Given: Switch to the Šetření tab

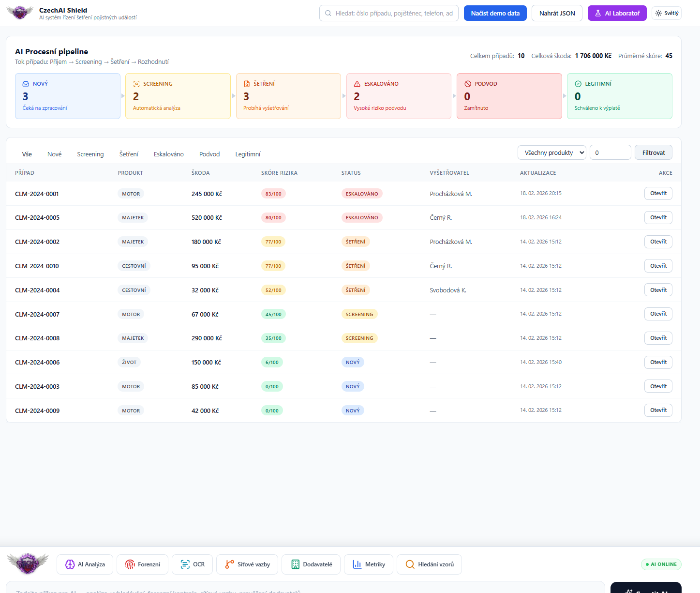Looking at the screenshot, I should [129, 154].
